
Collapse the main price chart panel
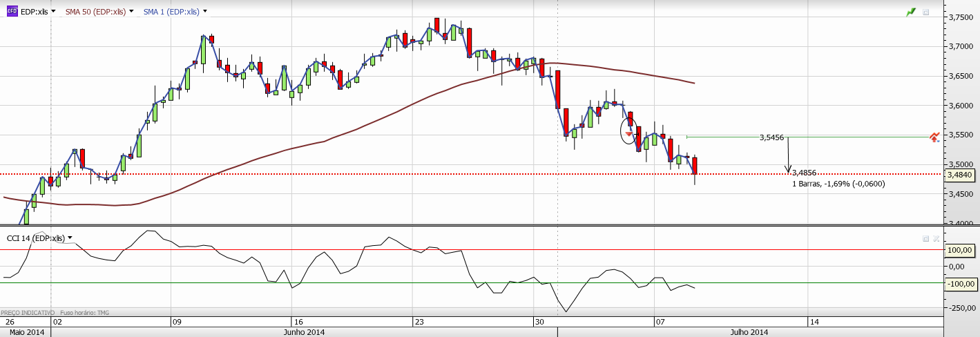point(926,12)
